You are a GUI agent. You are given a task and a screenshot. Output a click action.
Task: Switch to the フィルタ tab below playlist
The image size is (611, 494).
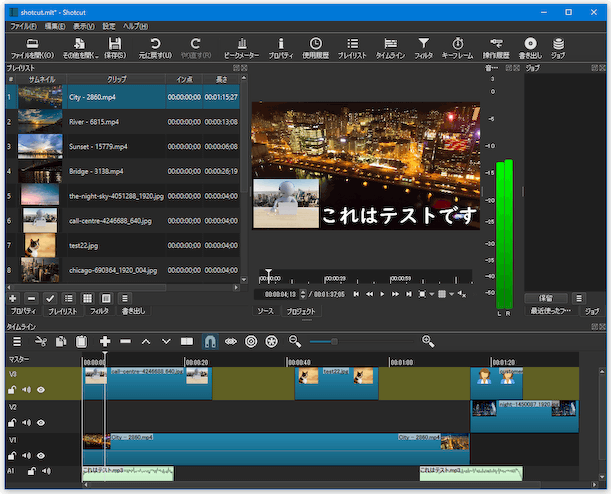[x=99, y=311]
